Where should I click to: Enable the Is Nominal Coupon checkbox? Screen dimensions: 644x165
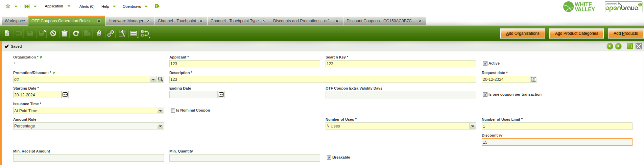(173, 110)
